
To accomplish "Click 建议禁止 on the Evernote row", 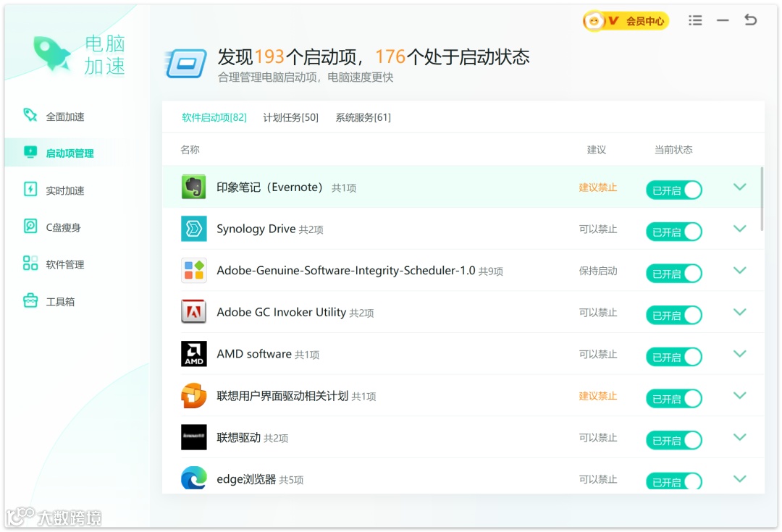I will pos(598,187).
